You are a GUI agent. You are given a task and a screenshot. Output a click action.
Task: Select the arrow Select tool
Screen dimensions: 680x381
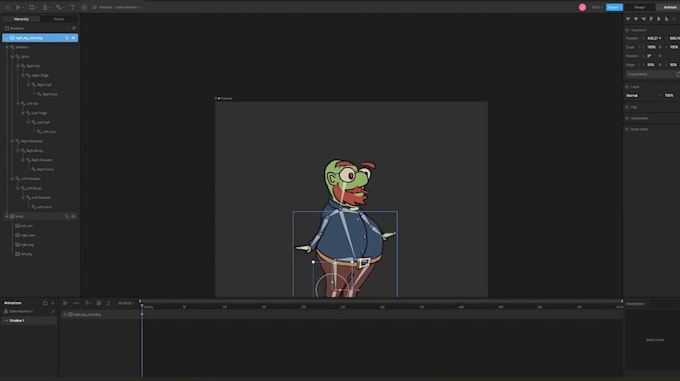[18, 7]
